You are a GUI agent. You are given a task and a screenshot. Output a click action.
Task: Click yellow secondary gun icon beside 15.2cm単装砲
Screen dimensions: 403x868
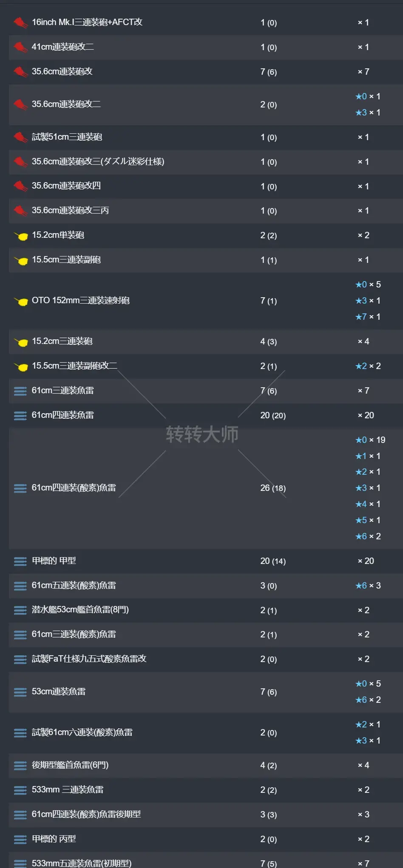(21, 236)
